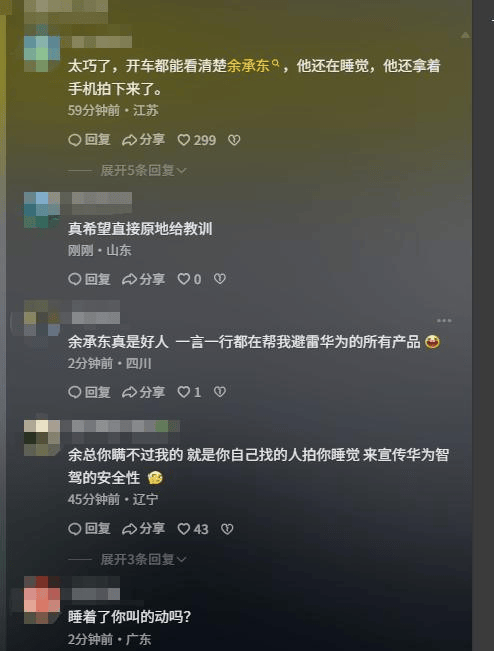494x651 pixels.
Task: Reply to the comment from Jiangsu
Action: (89, 140)
